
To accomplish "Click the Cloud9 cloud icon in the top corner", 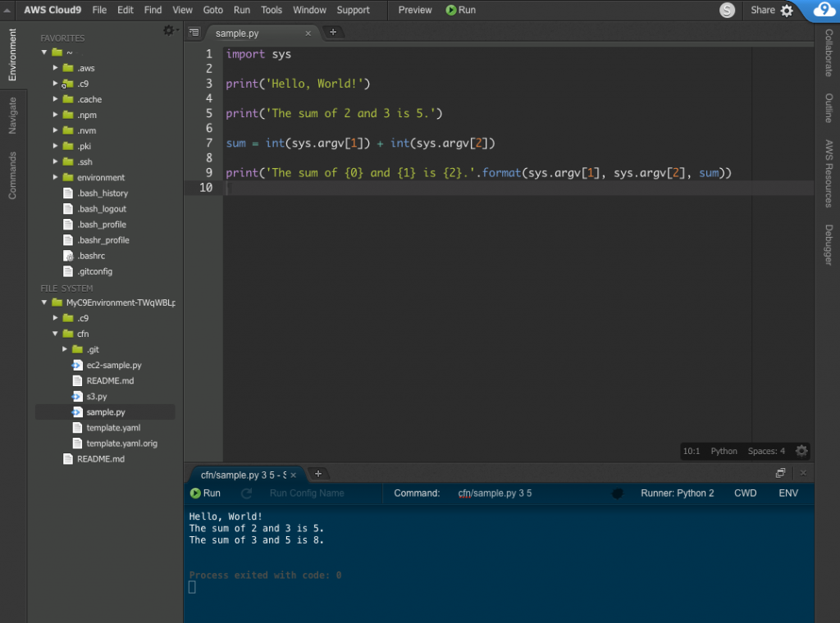I will (x=824, y=10).
